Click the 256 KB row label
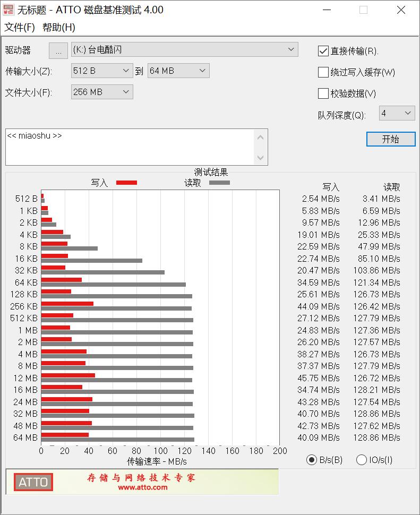 [x=24, y=306]
